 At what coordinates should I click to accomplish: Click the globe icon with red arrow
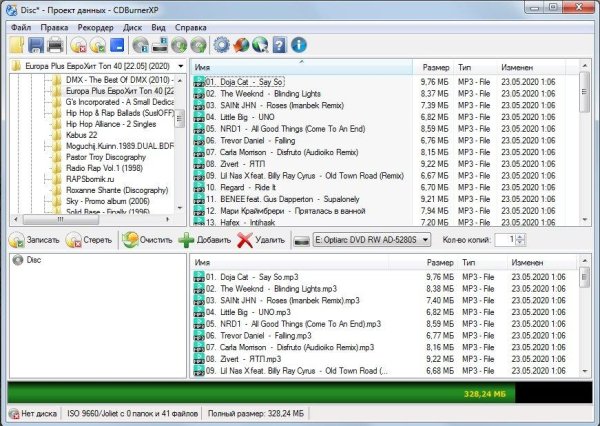[241, 45]
